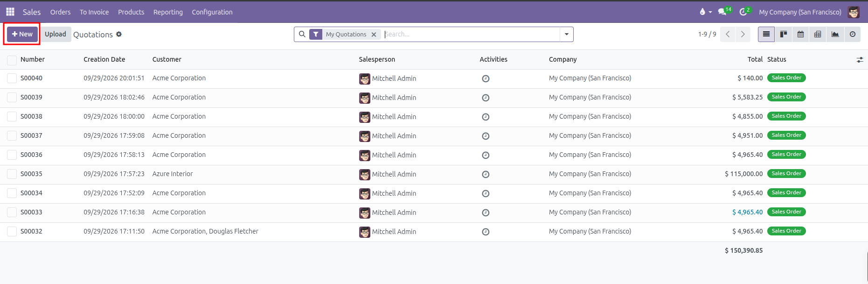Click the Upload button
Screen dimensions: 868x284
click(56, 34)
